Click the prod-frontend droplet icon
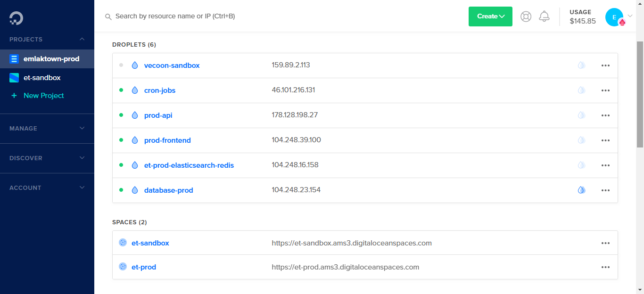 135,140
